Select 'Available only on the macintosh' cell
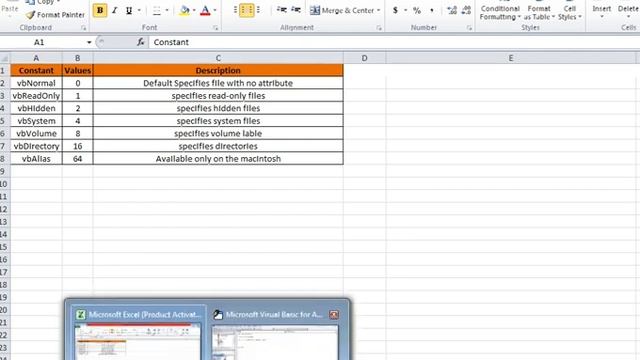 coord(218,158)
